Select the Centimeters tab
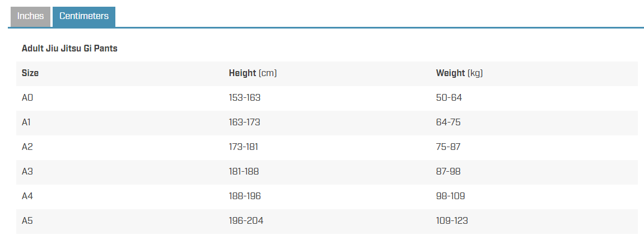The width and height of the screenshot is (644, 240). [x=84, y=16]
